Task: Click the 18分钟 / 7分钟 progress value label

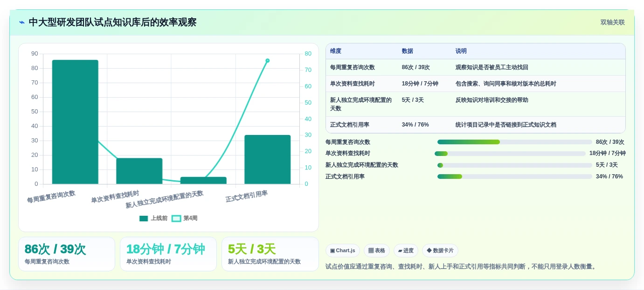Action: (x=608, y=153)
